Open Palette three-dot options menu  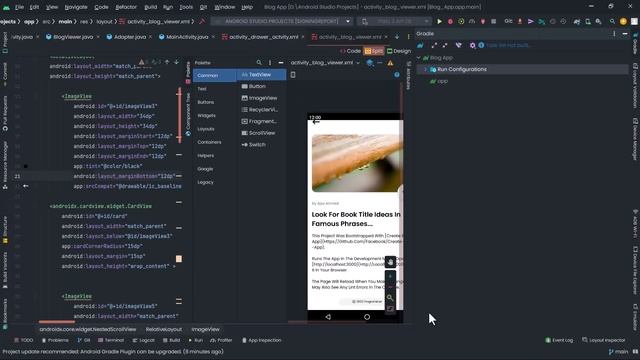[x=270, y=62]
